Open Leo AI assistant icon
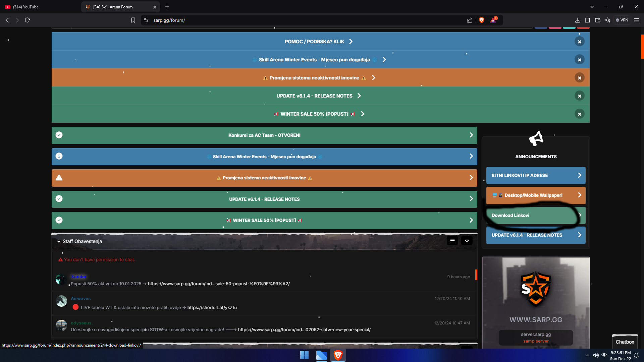644x362 pixels. (x=608, y=20)
